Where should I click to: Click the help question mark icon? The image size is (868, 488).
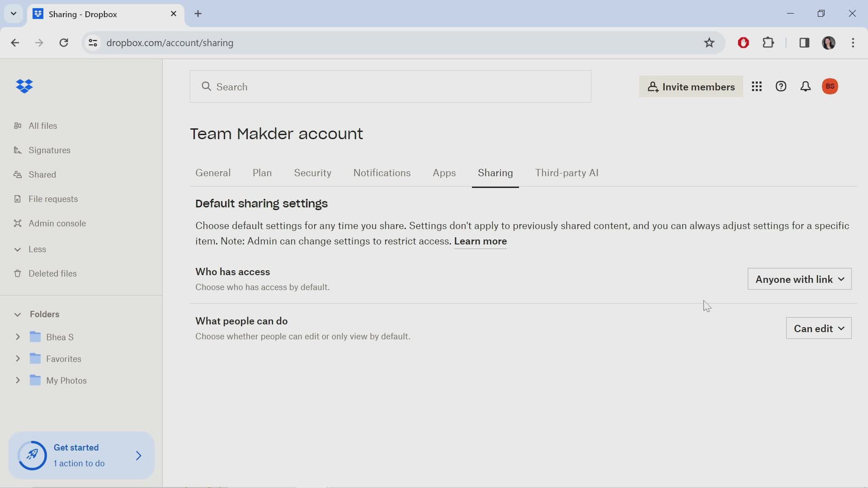(x=781, y=86)
